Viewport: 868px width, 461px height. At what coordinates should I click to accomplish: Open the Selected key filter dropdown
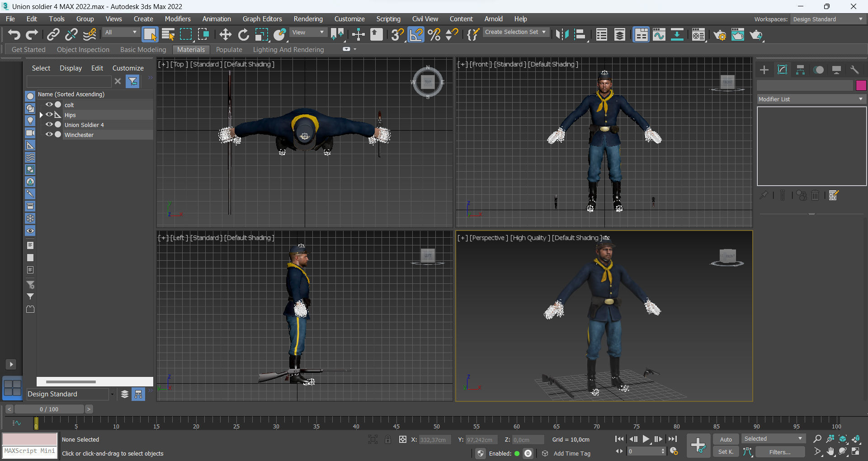[x=774, y=439]
